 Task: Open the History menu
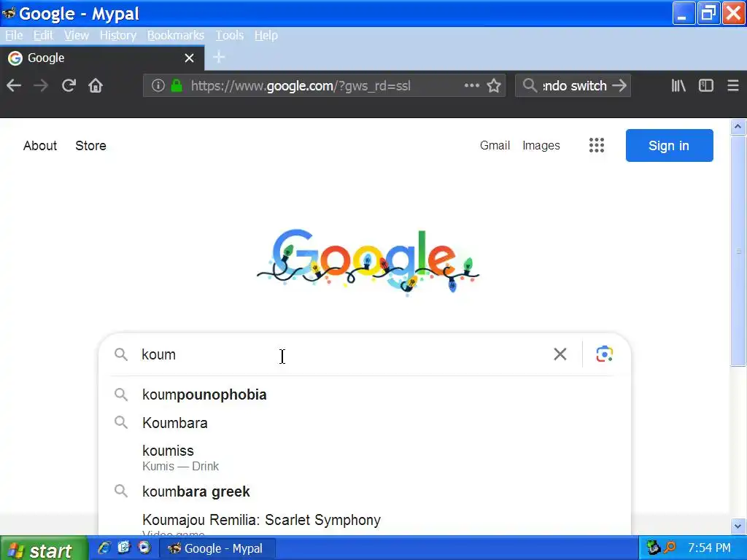tap(117, 35)
